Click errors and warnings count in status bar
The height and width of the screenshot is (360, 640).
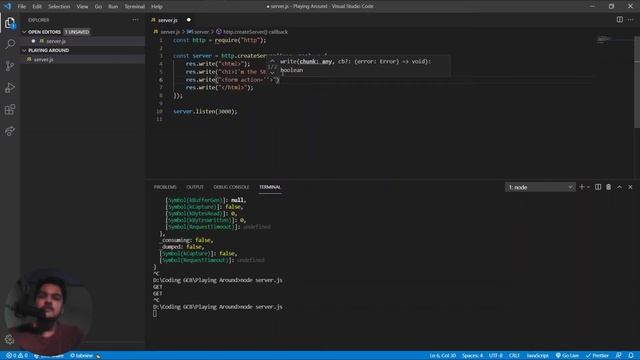17,356
